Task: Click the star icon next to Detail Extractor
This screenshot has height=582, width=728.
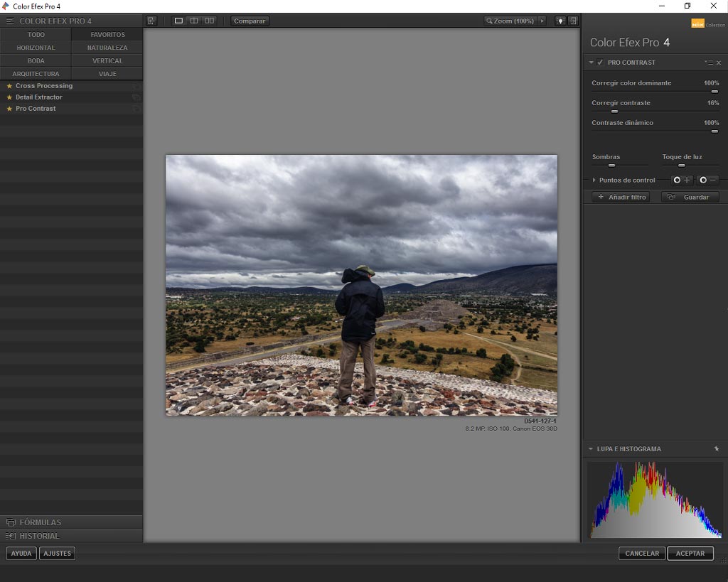Action: pyautogui.click(x=9, y=97)
